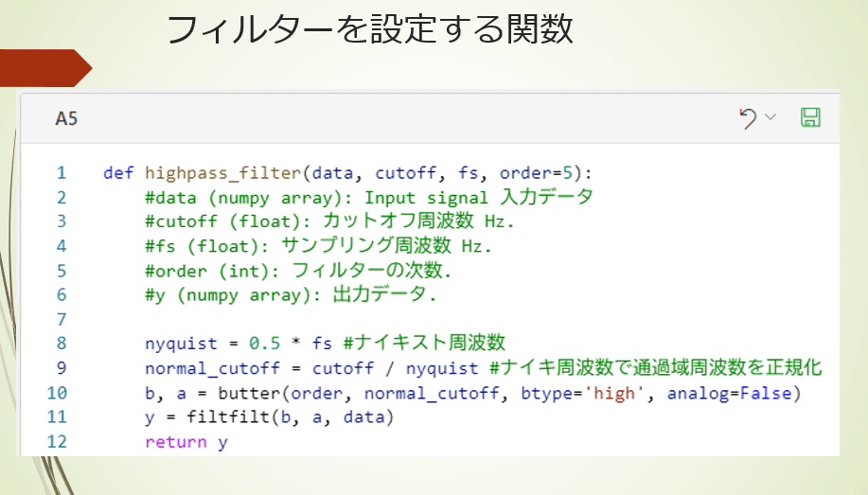Open the undo history dropdown chevron
This screenshot has height=495, width=868.
coord(771,116)
